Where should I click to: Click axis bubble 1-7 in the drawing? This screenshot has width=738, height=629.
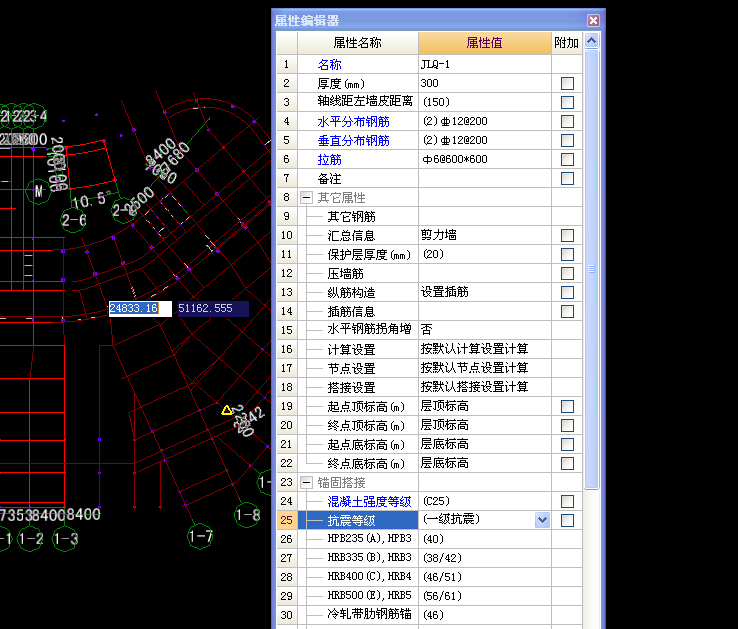tap(200, 536)
